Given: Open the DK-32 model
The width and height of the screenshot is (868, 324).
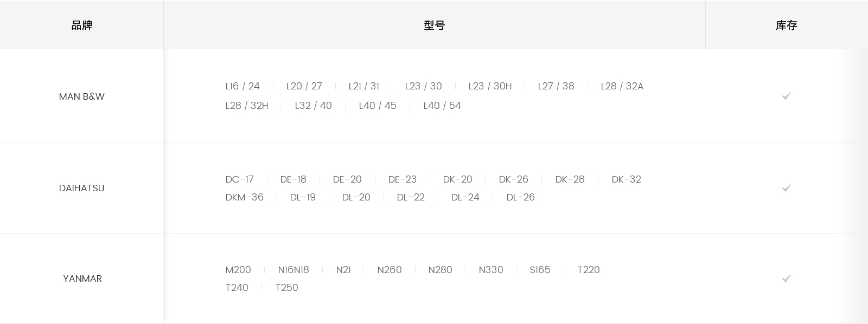Looking at the screenshot, I should tap(626, 179).
